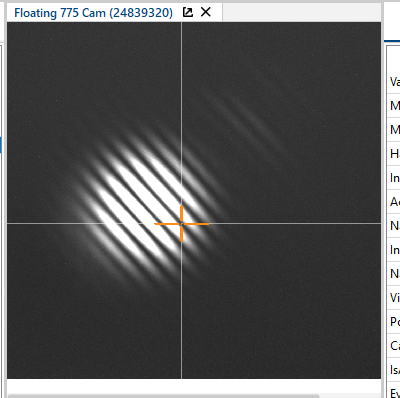Select the property row starting with "Po"
Viewport: 400px width, 398px height.
pos(394,322)
